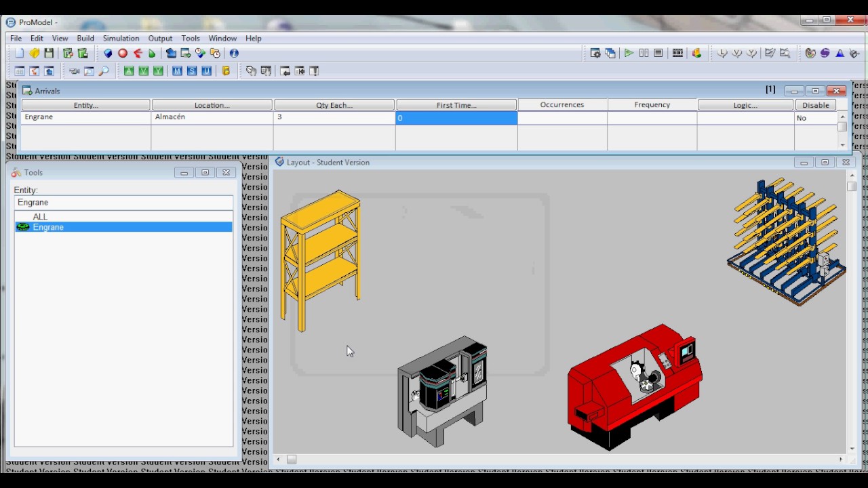868x488 pixels.
Task: Click the 'Location...' column header button
Action: point(212,105)
